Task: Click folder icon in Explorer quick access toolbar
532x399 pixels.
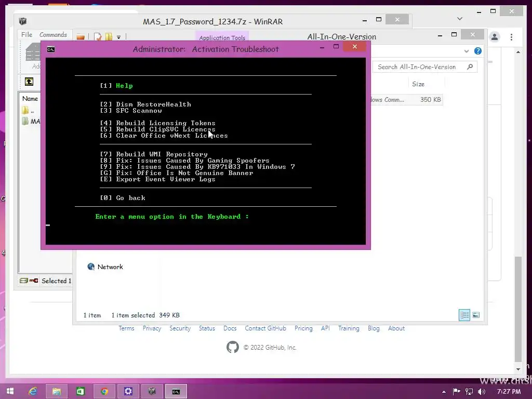Action: [81, 37]
